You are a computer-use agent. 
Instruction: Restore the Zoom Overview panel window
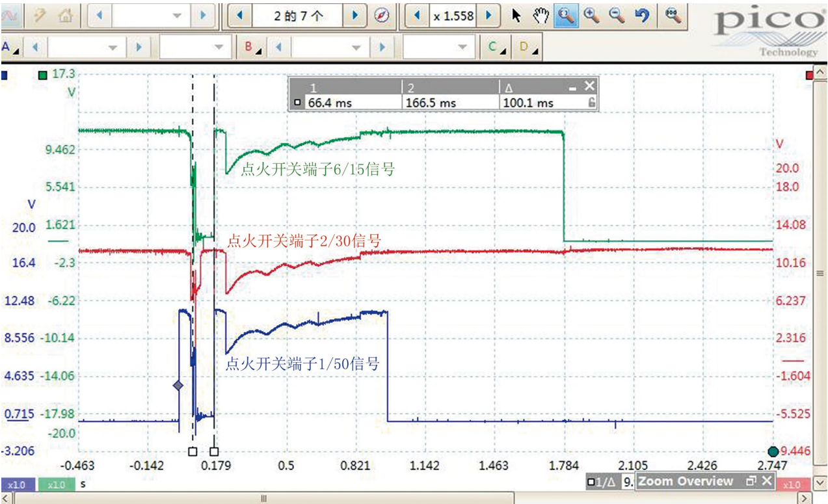tap(751, 481)
